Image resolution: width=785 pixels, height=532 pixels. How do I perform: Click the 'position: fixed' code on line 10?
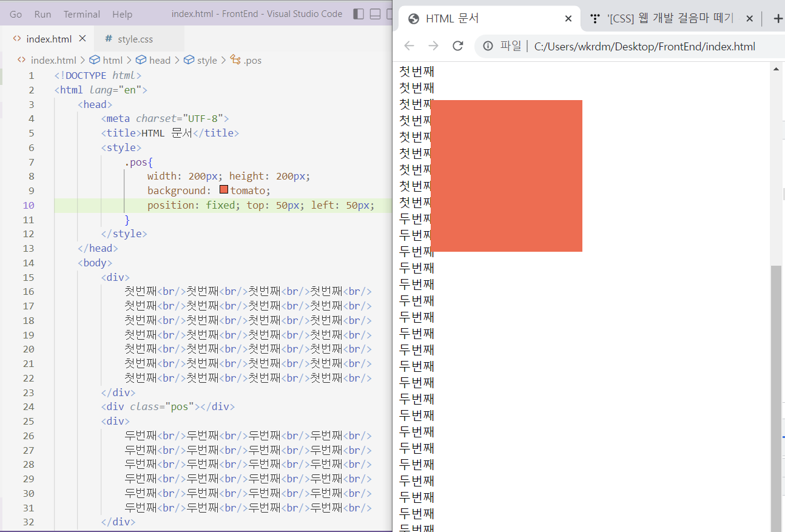(194, 205)
